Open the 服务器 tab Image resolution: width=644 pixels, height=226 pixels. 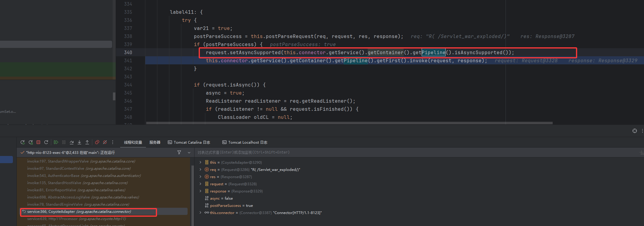(155, 142)
